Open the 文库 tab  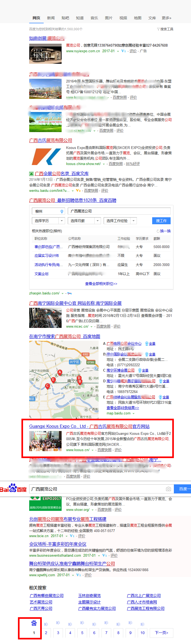[152, 18]
